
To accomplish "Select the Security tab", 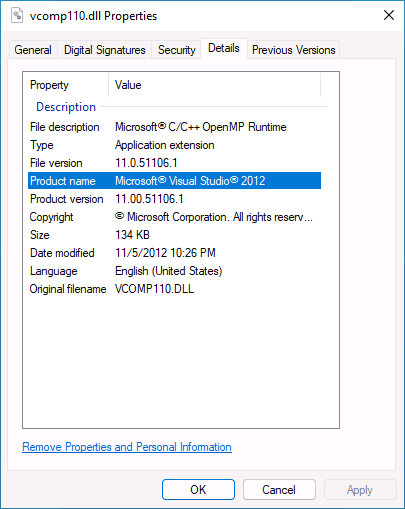I will [x=176, y=50].
